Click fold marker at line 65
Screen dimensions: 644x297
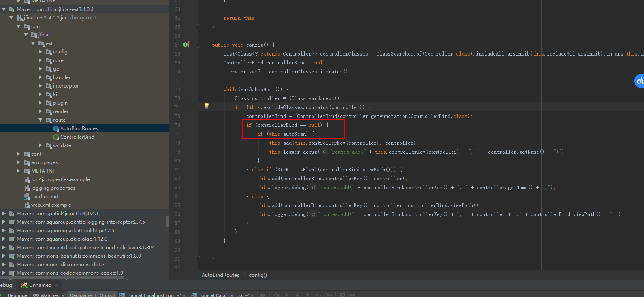click(198, 27)
